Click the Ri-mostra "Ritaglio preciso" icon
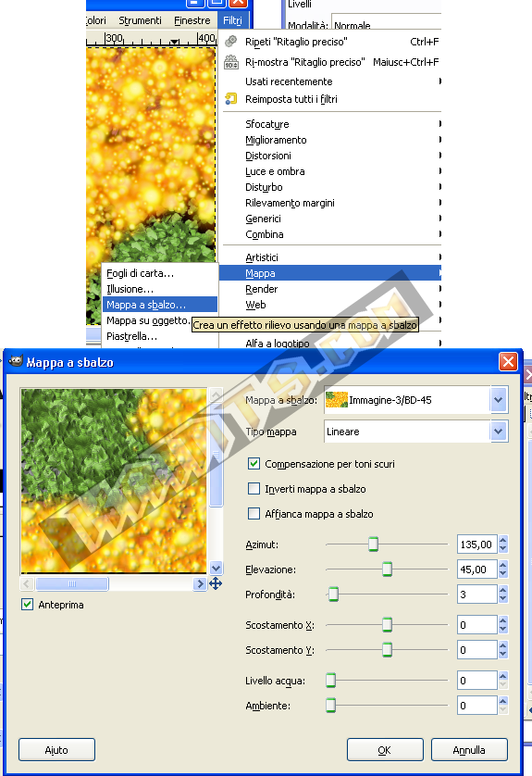The width and height of the screenshot is (532, 776). pos(231,62)
